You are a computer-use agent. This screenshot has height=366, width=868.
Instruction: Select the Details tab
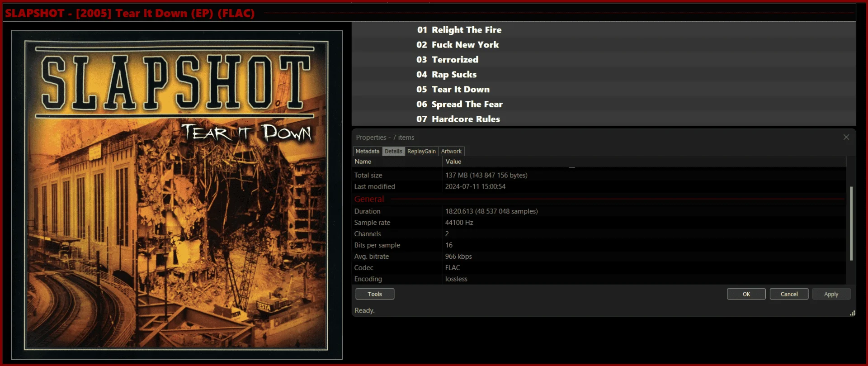[393, 151]
